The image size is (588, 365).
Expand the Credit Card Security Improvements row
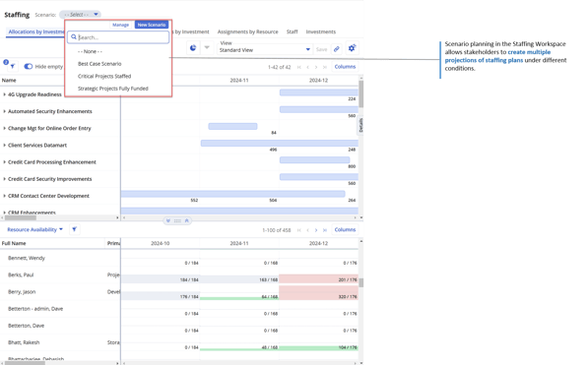[x=4, y=179]
